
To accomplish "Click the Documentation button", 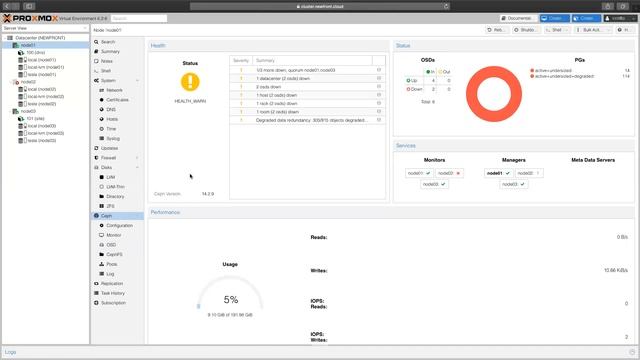I will [518, 18].
